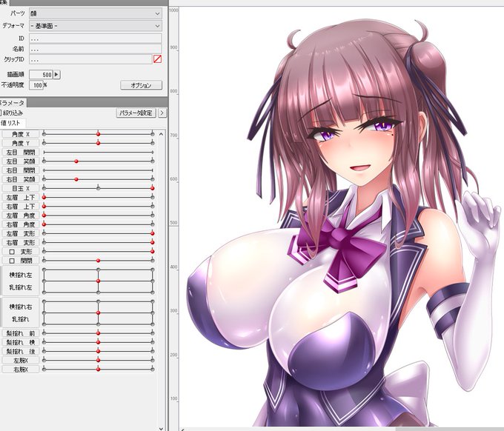Click the 左眉 上下 slider red handle
The image size is (504, 431).
point(44,197)
